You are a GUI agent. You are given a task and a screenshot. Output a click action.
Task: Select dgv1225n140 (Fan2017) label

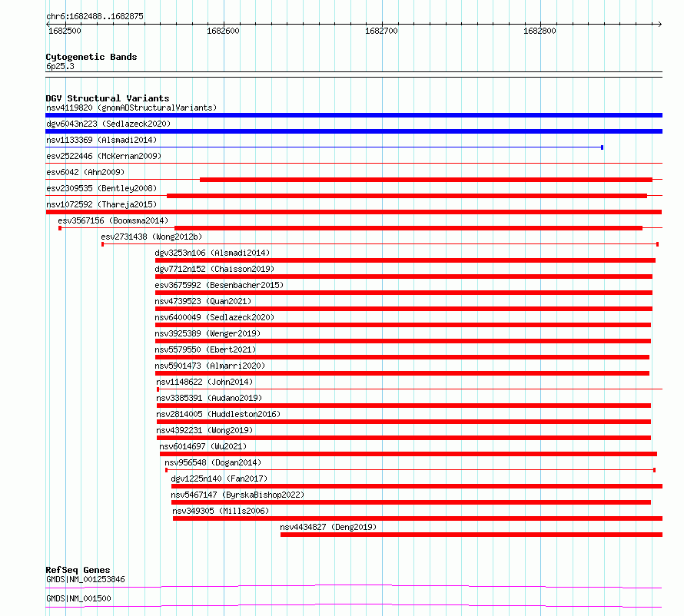pyautogui.click(x=219, y=479)
